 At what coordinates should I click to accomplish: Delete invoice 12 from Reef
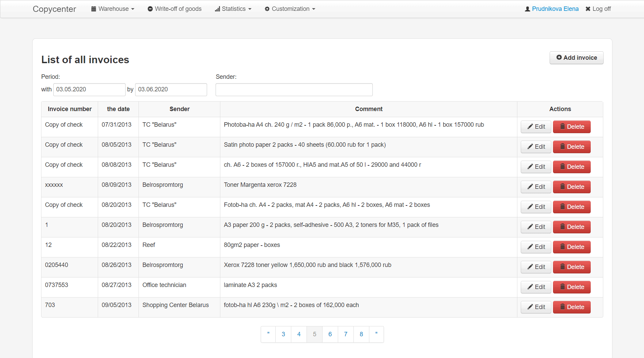coord(572,247)
